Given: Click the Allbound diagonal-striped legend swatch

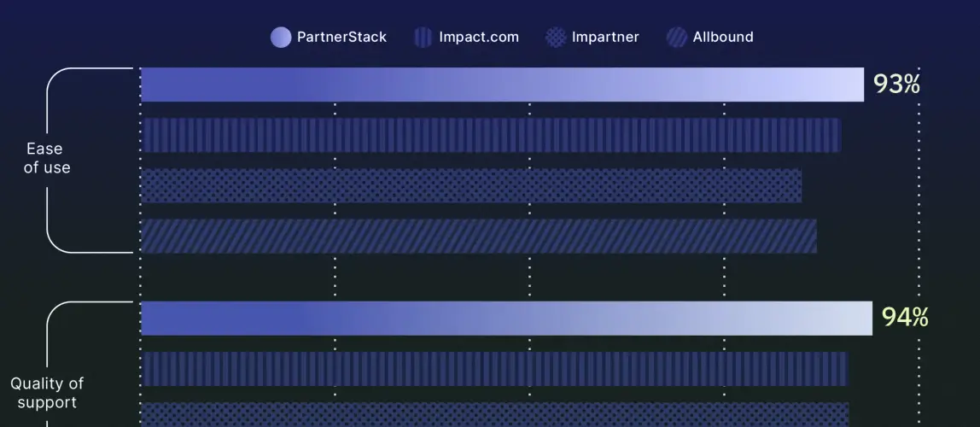Looking at the screenshot, I should [678, 38].
